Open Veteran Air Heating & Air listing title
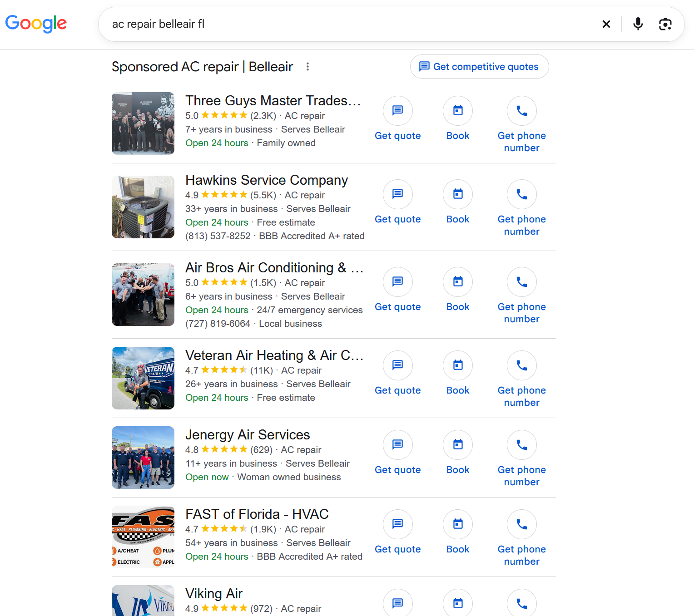The height and width of the screenshot is (616, 694). 274,355
